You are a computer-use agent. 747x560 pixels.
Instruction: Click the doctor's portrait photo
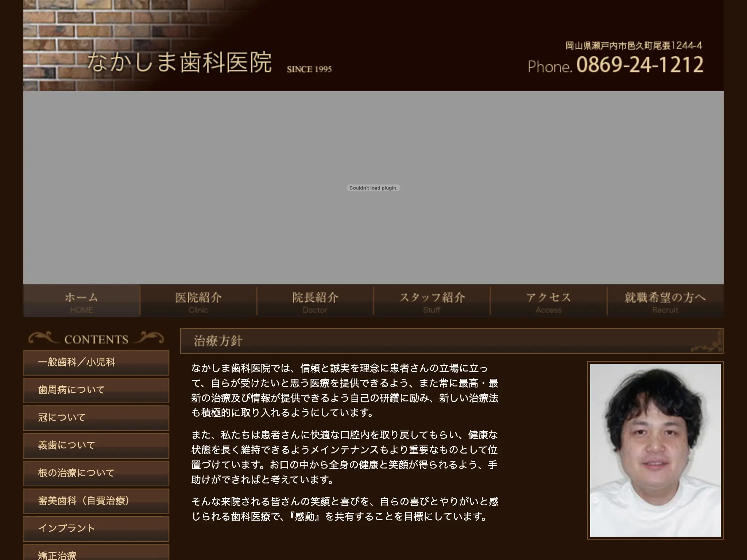[x=655, y=450]
